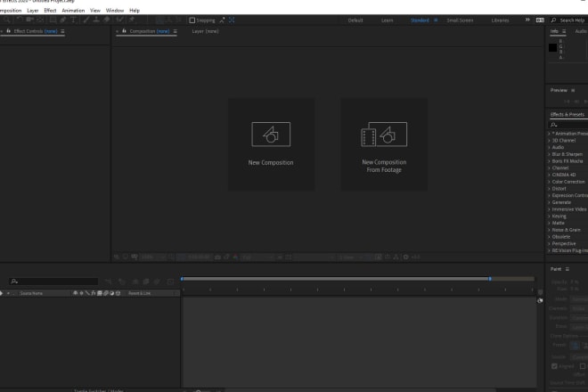The width and height of the screenshot is (588, 392).
Task: Select the Clone Stamp tool
Action: point(96,20)
